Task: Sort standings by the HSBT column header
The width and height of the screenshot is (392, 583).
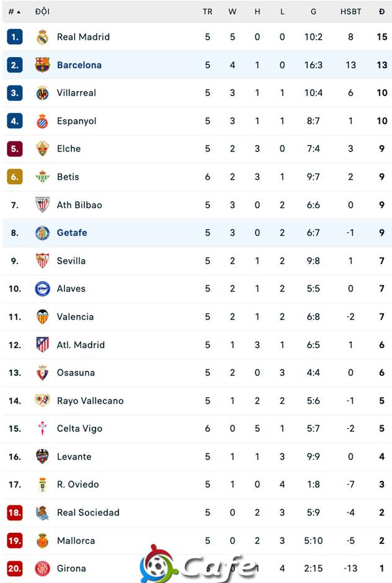Action: pyautogui.click(x=350, y=12)
